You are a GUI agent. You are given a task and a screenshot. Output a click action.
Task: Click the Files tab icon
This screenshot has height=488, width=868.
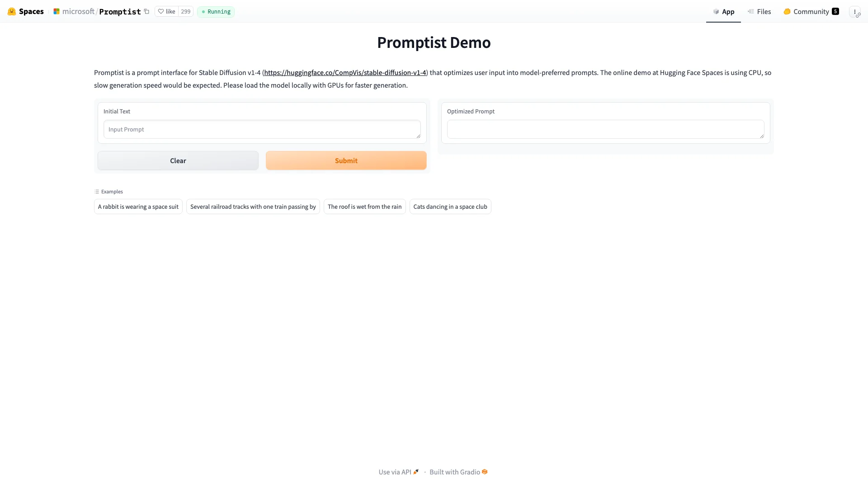coord(750,11)
